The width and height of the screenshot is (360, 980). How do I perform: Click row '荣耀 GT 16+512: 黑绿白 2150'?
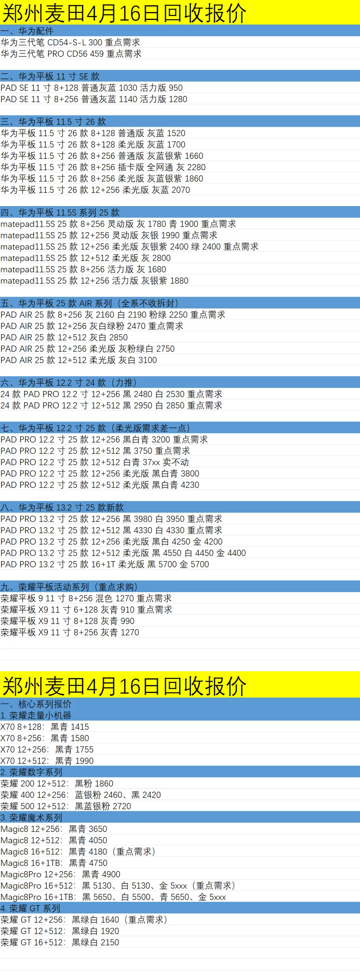point(180,943)
